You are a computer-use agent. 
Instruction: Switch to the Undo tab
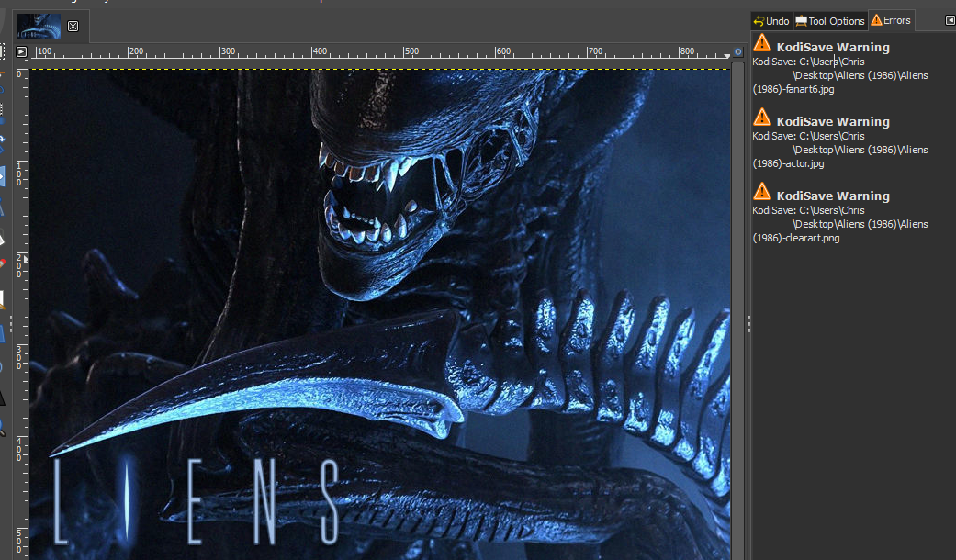click(771, 21)
